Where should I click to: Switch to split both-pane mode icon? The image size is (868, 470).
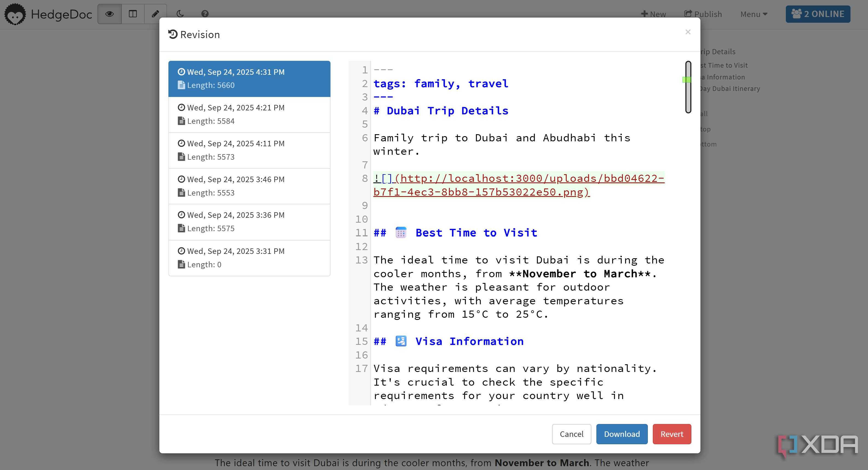pyautogui.click(x=133, y=14)
